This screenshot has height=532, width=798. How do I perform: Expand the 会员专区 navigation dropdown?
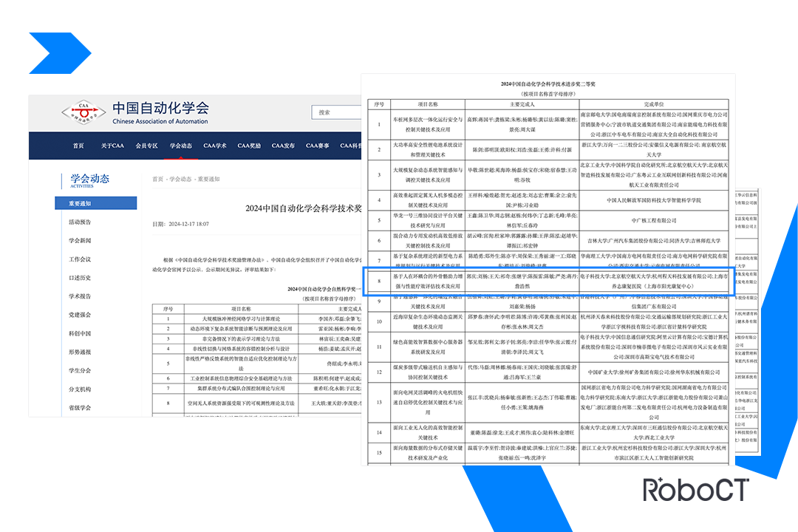click(147, 146)
